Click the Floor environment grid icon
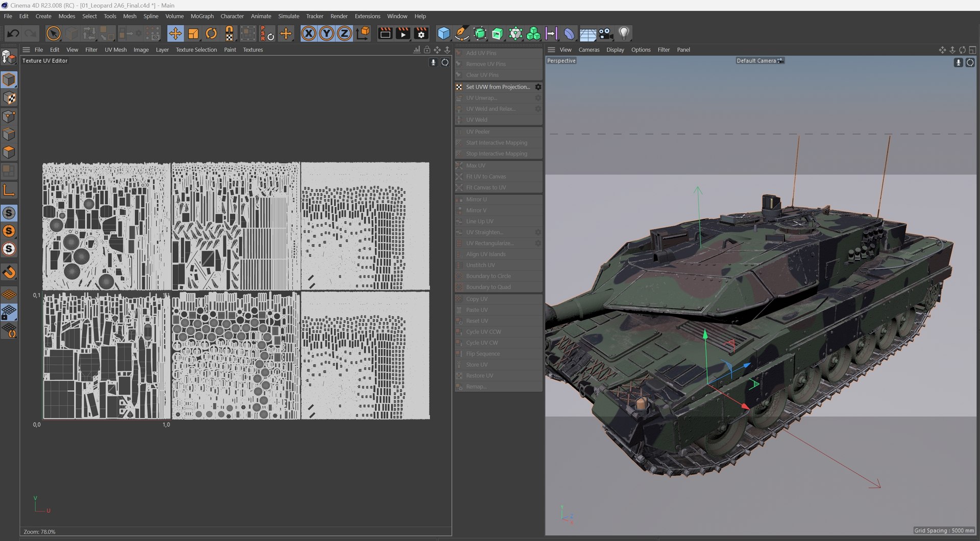The image size is (980, 541). coord(588,34)
